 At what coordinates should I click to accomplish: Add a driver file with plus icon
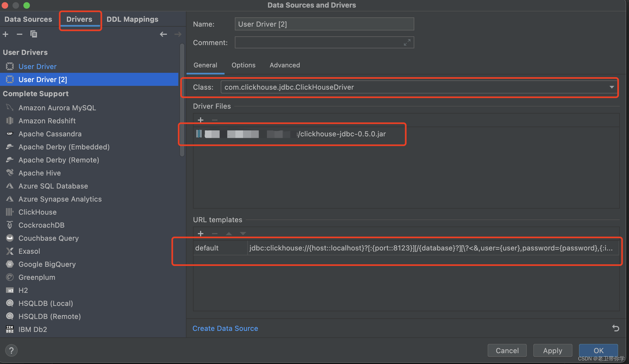click(x=200, y=120)
